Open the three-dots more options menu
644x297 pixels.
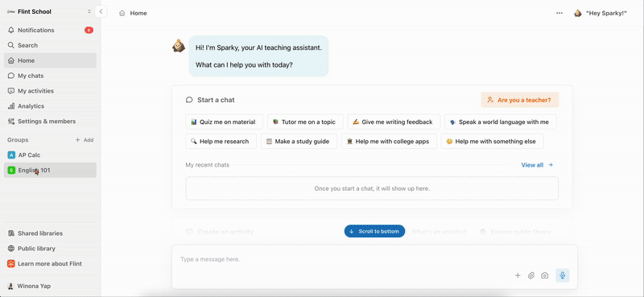(x=559, y=13)
